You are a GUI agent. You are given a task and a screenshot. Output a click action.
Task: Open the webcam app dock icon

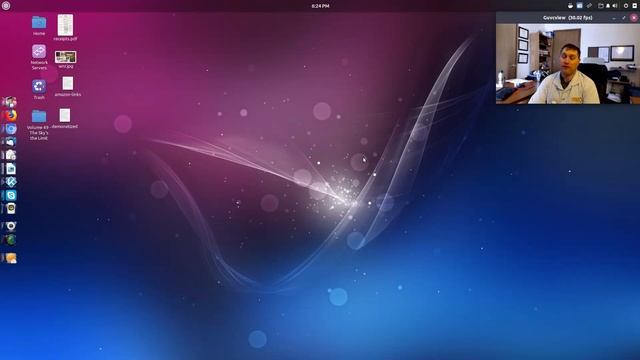11,226
